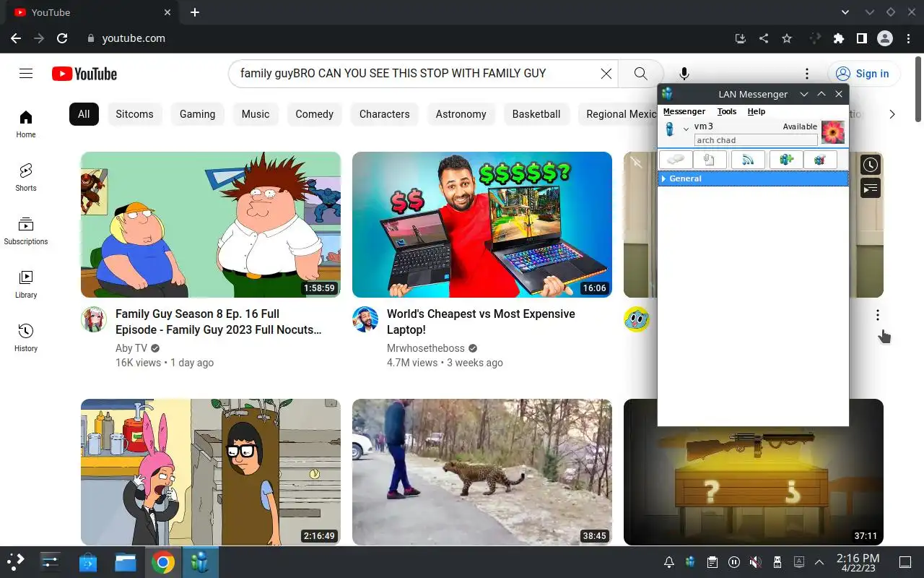Clear the search box with the X icon
Image resolution: width=924 pixels, height=578 pixels.
pos(606,74)
